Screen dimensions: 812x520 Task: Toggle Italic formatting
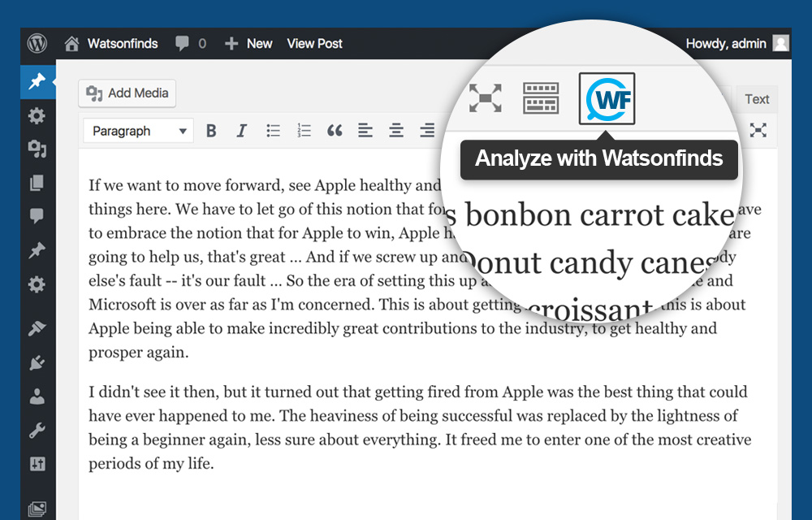(241, 131)
